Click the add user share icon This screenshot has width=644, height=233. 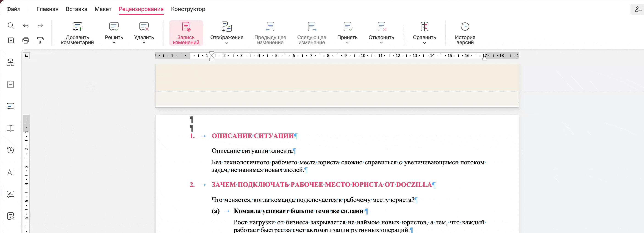click(638, 9)
